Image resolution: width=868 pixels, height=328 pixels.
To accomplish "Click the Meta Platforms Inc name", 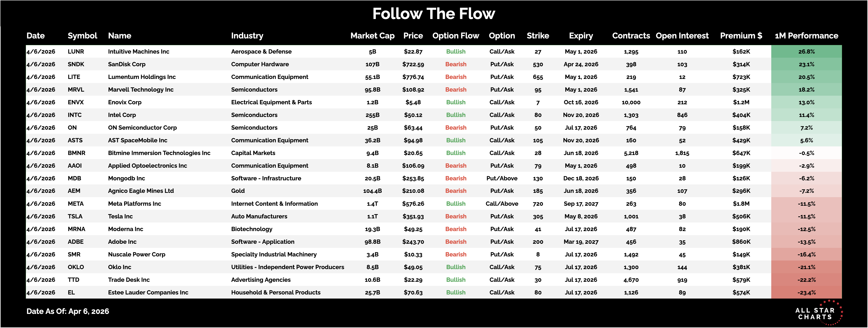I will [x=134, y=204].
